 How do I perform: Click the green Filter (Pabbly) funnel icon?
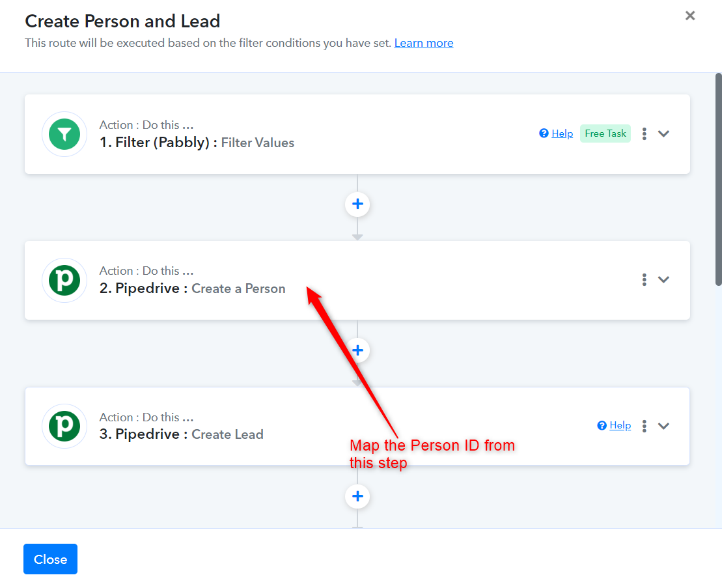[x=64, y=134]
